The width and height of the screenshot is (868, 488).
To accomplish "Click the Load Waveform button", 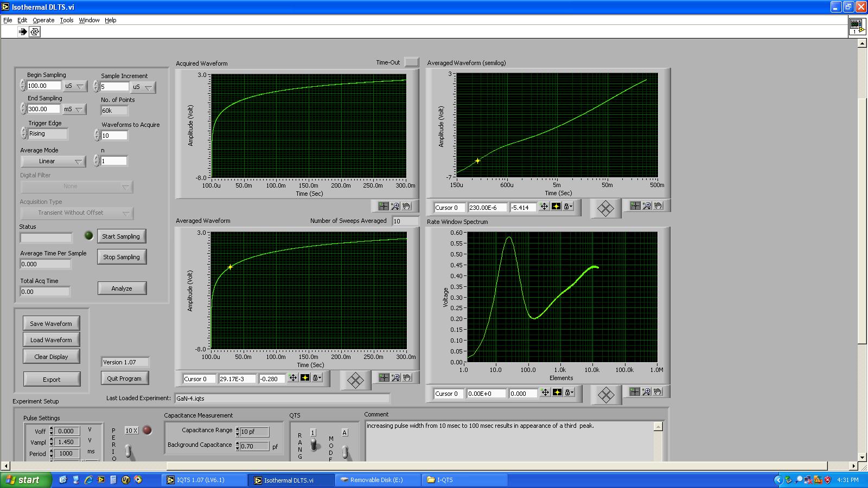I will pos(51,340).
